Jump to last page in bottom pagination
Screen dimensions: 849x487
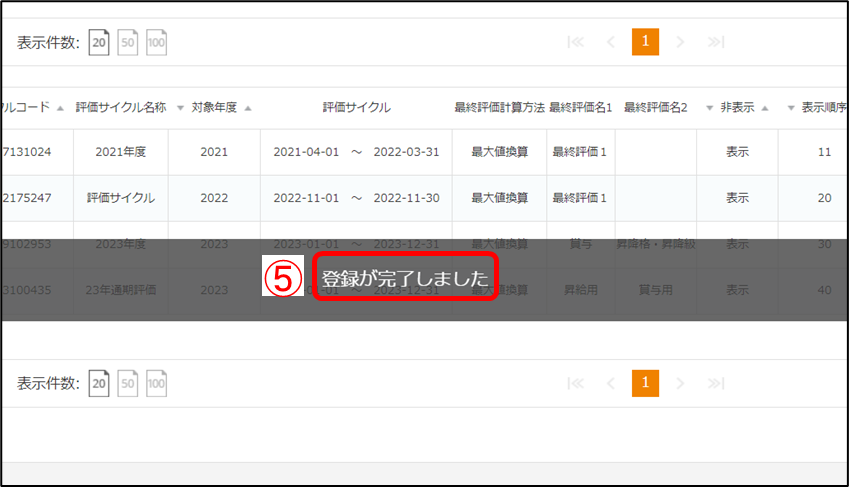click(715, 382)
